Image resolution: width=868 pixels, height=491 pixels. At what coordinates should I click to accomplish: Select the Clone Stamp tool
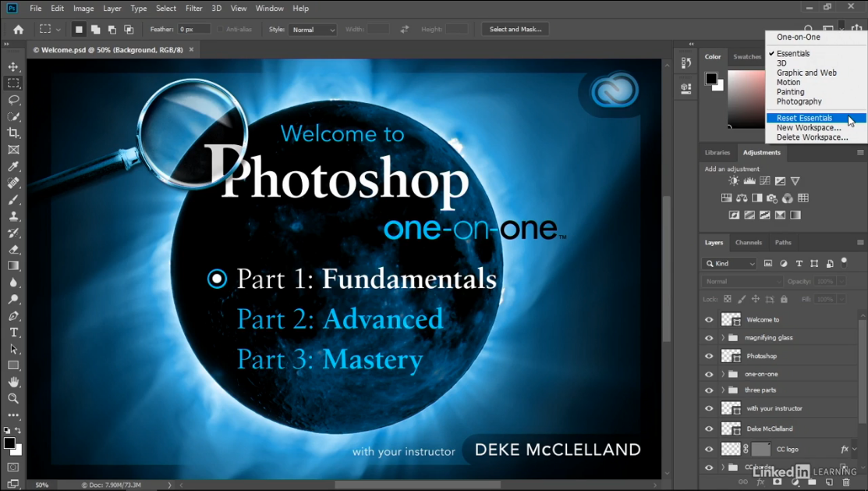pyautogui.click(x=13, y=216)
